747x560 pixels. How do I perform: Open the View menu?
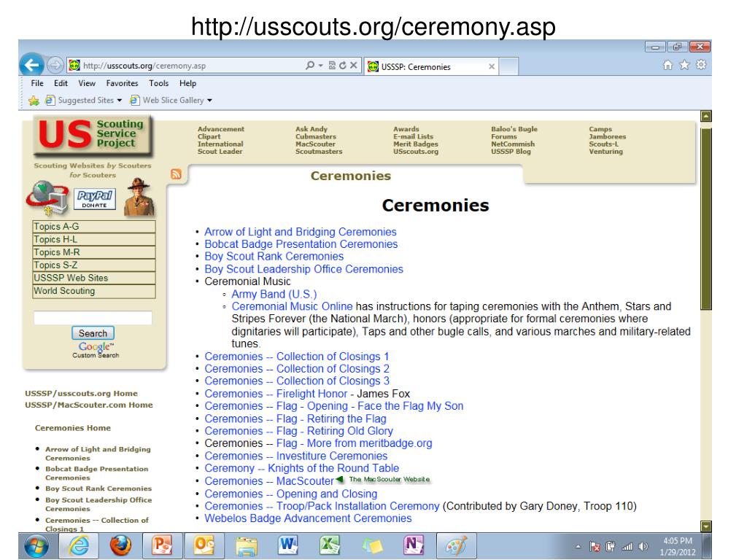pyautogui.click(x=87, y=83)
